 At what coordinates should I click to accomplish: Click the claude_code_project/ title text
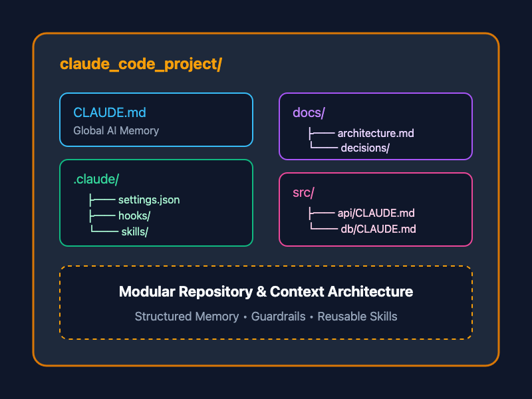click(x=141, y=65)
